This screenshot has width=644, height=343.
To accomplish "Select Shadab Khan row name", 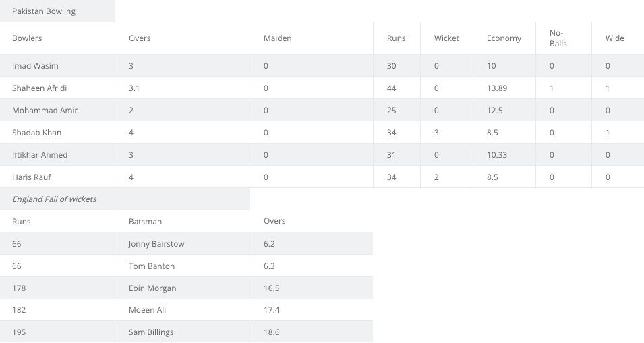I will coord(36,133).
